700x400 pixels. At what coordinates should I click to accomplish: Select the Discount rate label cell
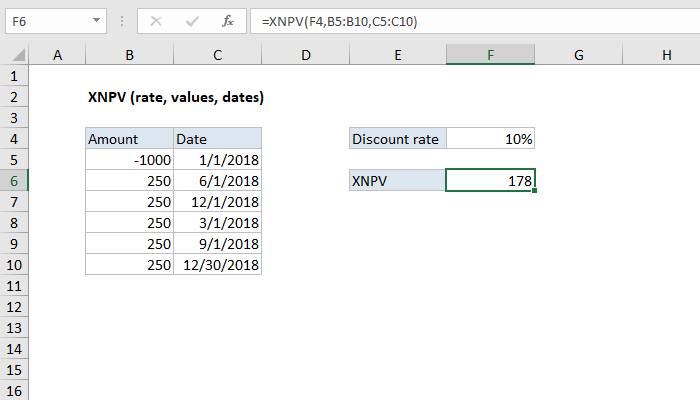[397, 139]
